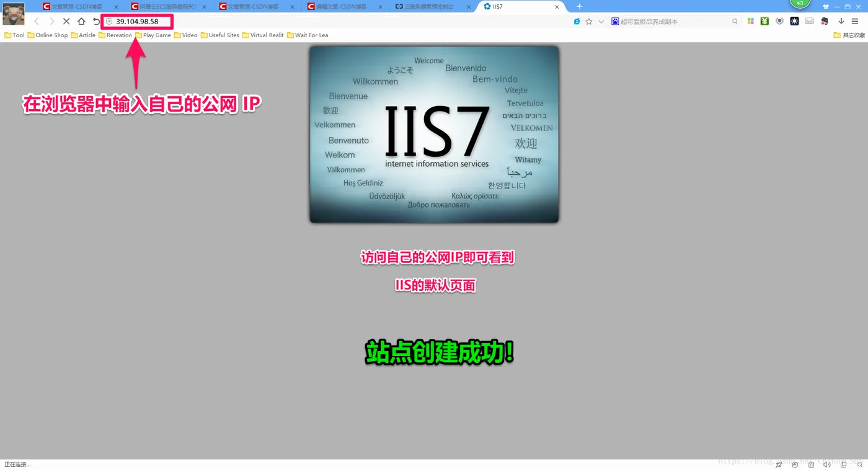Open the downloads arrow icon

coord(841,21)
